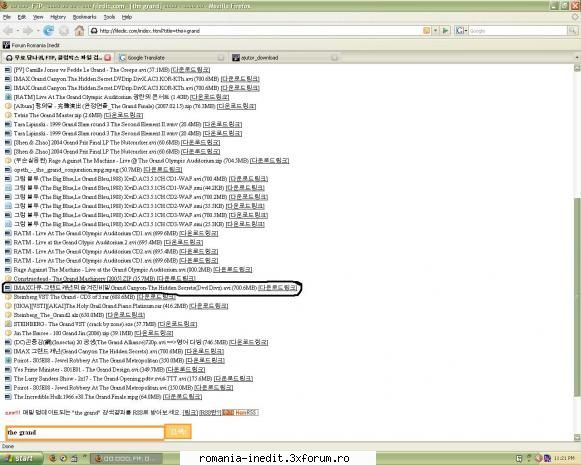The image size is (581, 465).
Task: Click video icon for Camille Jones vs Fedde Le Grand
Action: tap(8, 70)
